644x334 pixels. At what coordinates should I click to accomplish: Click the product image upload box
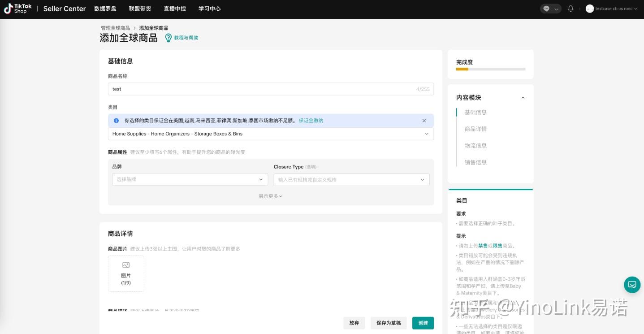pyautogui.click(x=126, y=273)
